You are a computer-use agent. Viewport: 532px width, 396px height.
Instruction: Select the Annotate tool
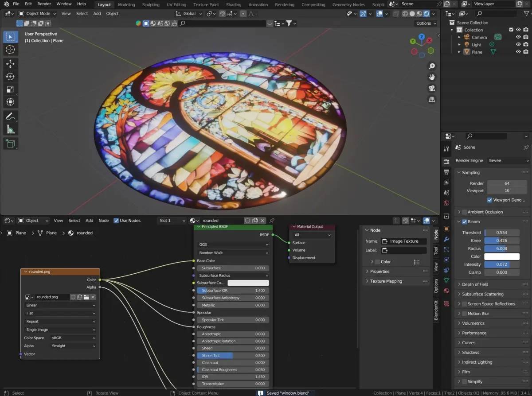click(11, 117)
